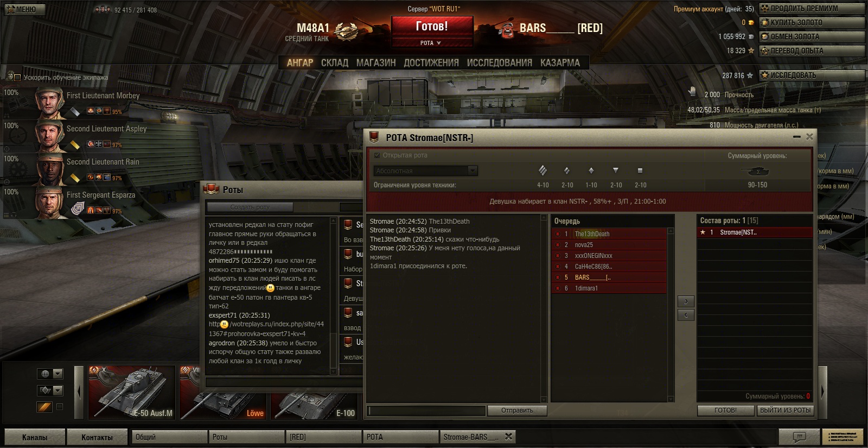Click the Отправить send button

pos(517,411)
